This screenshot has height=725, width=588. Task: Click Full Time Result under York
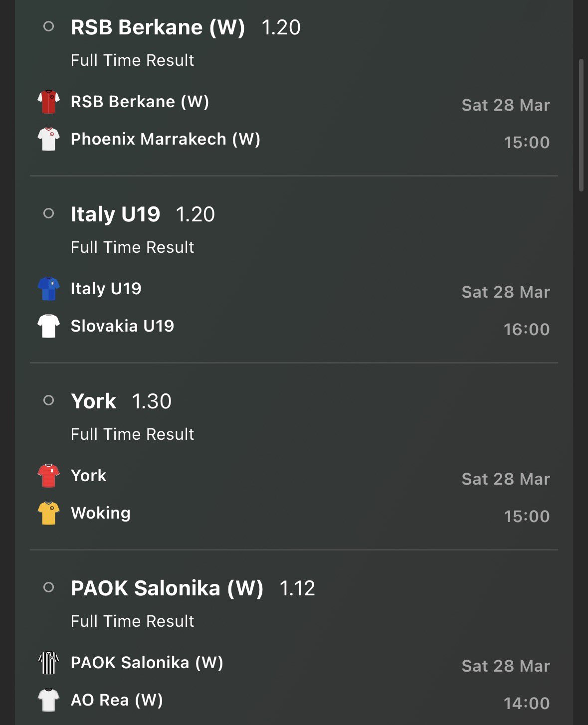pos(132,434)
